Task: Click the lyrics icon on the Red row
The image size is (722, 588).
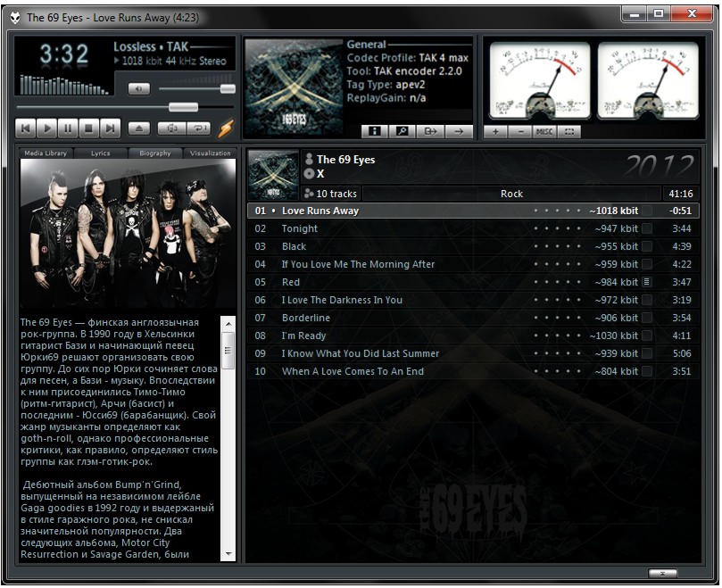Action: click(647, 282)
